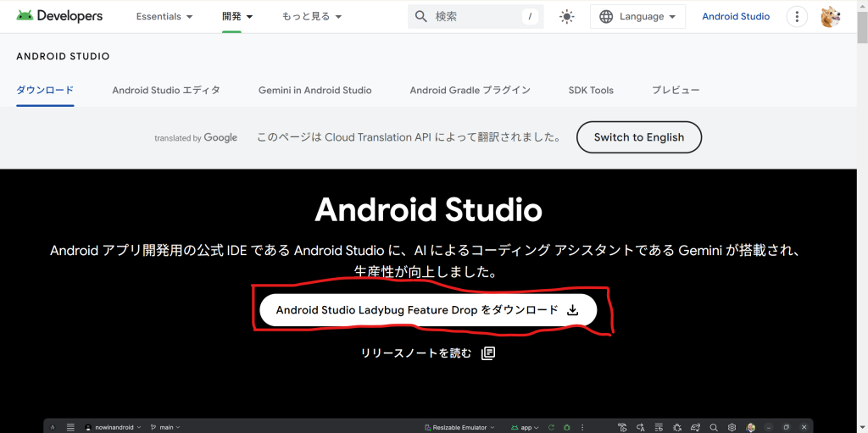Go to the プレビュー tab
The image size is (868, 433).
tap(676, 90)
